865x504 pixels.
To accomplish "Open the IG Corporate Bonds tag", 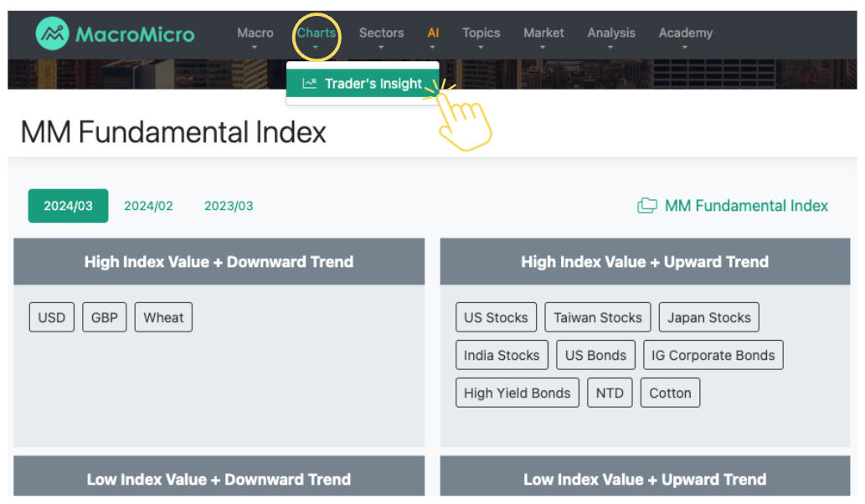I will coord(713,355).
